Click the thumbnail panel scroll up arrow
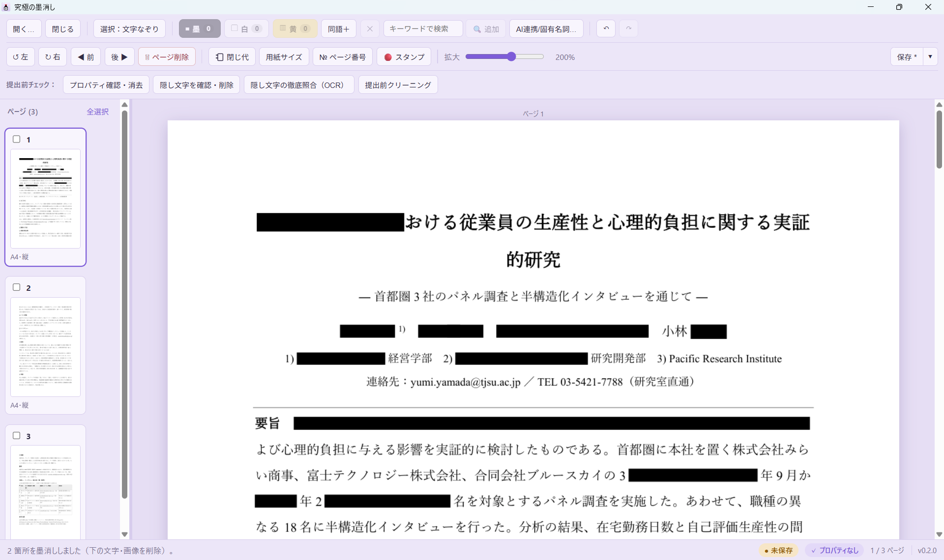This screenshot has width=944, height=560. pos(124,105)
